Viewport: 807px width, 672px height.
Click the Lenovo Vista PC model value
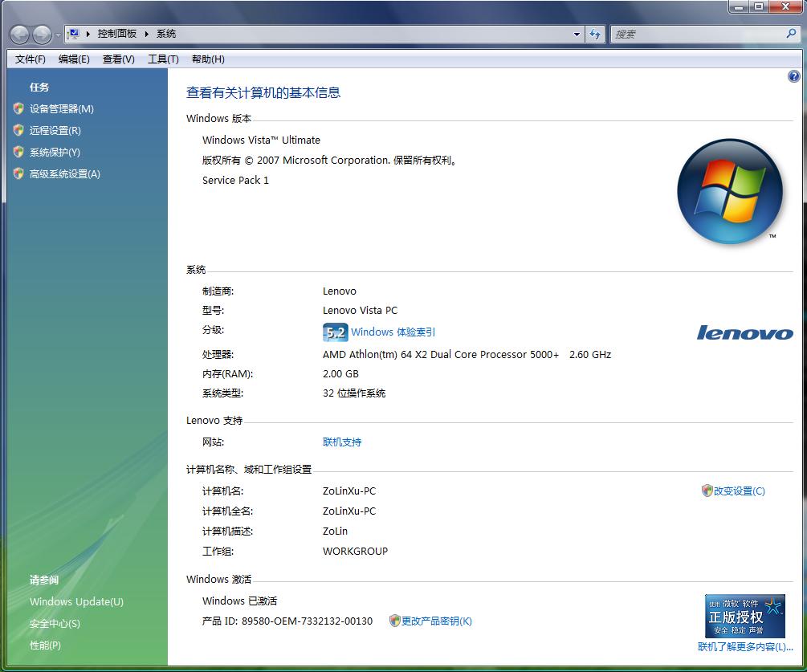[361, 310]
